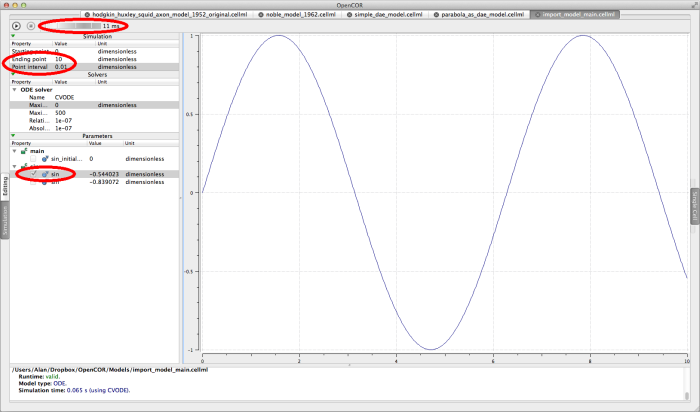700x412 pixels.
Task: Click the main component icon in Parameters
Action: coord(25,151)
